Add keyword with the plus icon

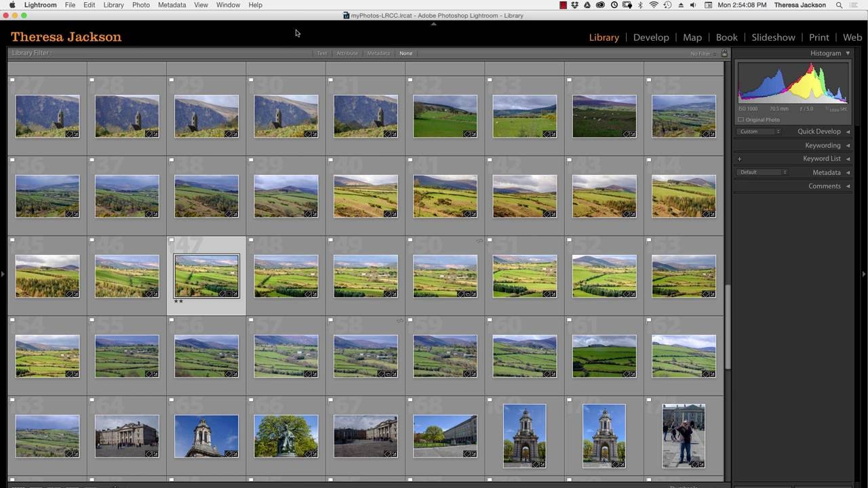(x=740, y=159)
